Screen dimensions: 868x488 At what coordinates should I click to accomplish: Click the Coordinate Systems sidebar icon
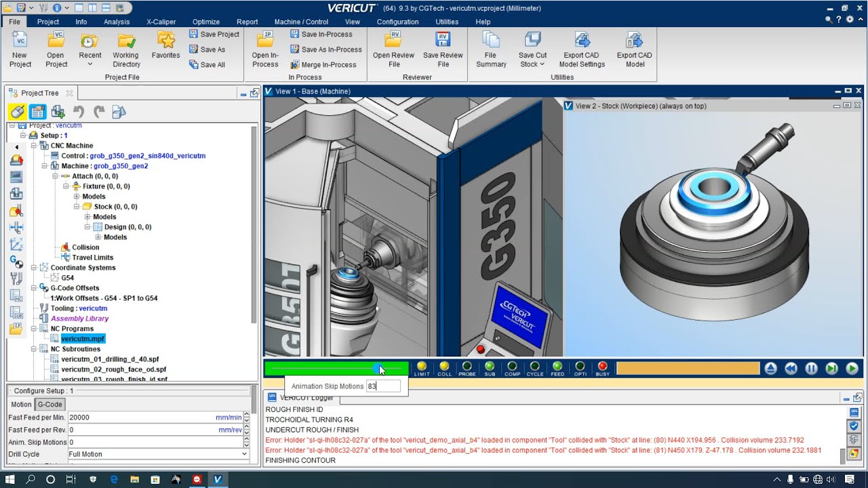tap(16, 245)
